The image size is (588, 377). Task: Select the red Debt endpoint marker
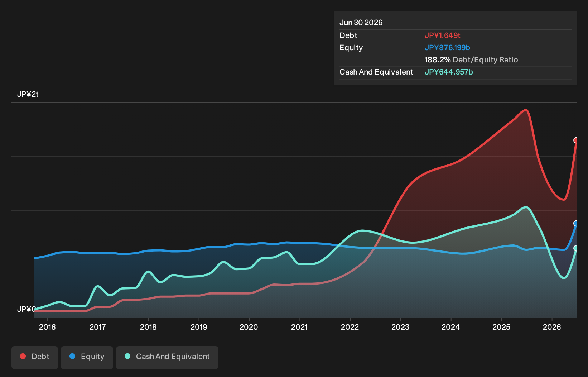tap(576, 140)
